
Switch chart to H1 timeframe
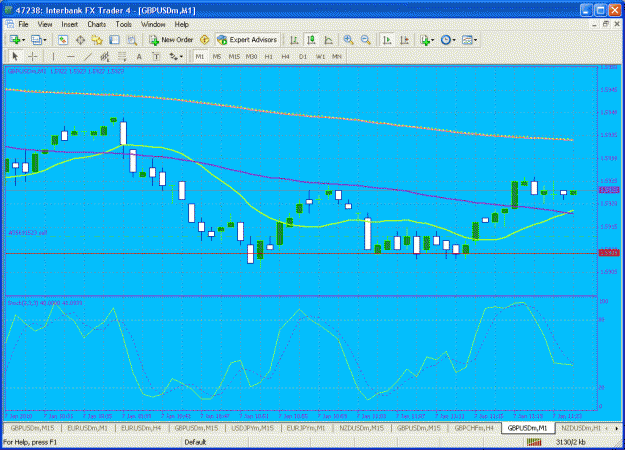[269, 57]
